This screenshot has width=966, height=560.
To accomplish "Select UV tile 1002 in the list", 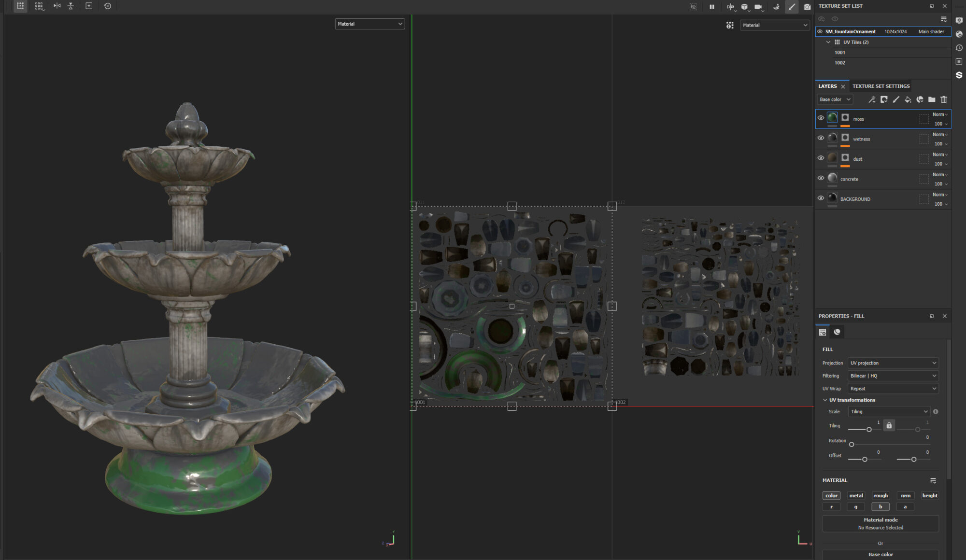I will coord(840,63).
